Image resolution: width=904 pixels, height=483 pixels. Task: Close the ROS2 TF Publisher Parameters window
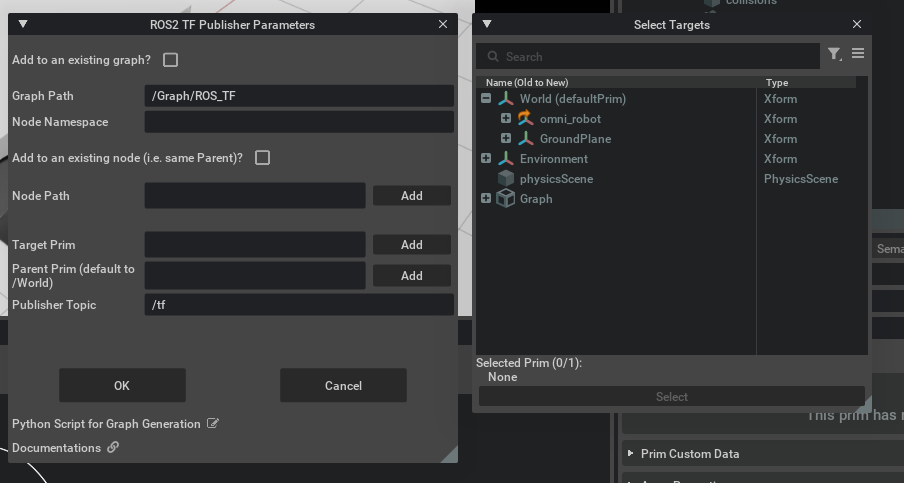443,24
